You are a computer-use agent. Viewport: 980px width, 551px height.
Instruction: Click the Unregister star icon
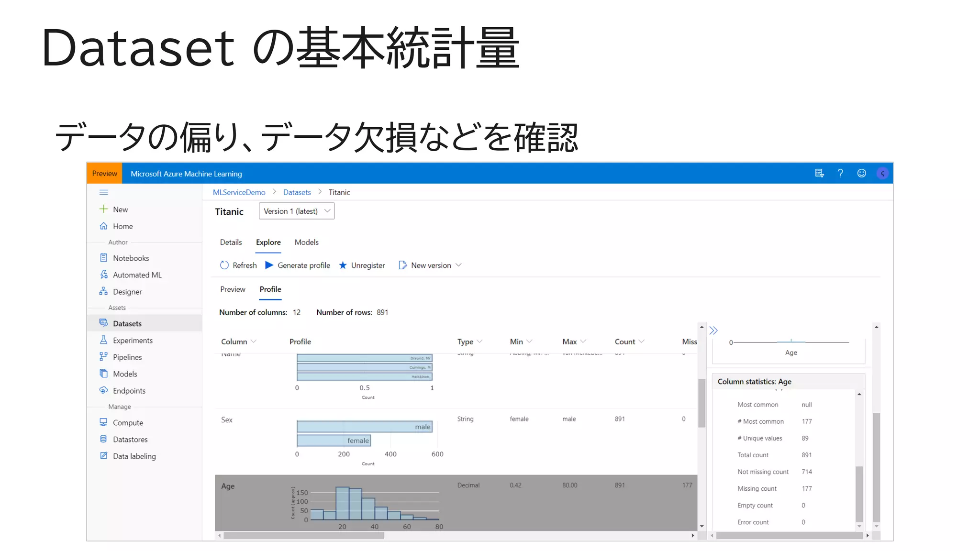point(343,265)
